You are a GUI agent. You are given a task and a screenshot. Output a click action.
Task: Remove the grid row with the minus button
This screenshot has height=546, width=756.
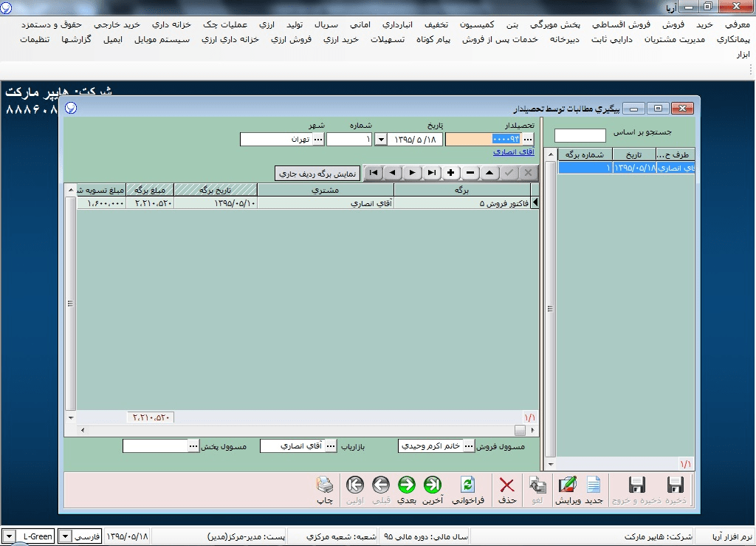470,173
